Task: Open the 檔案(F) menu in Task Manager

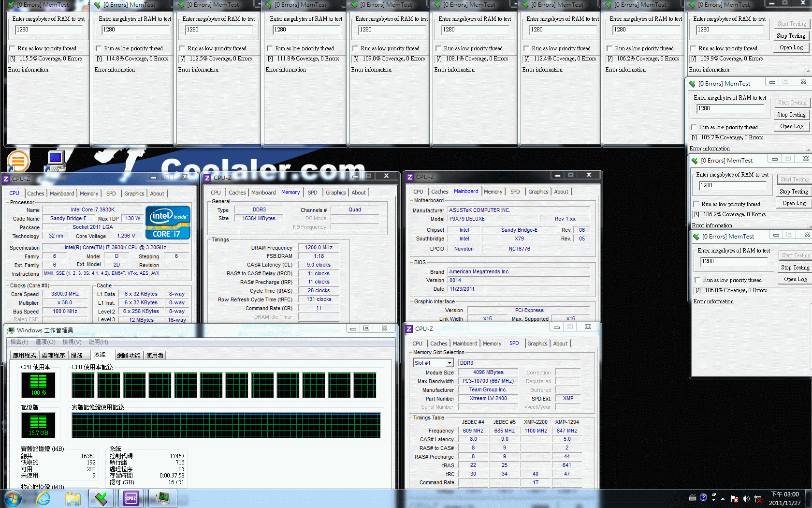Action: pyautogui.click(x=19, y=342)
